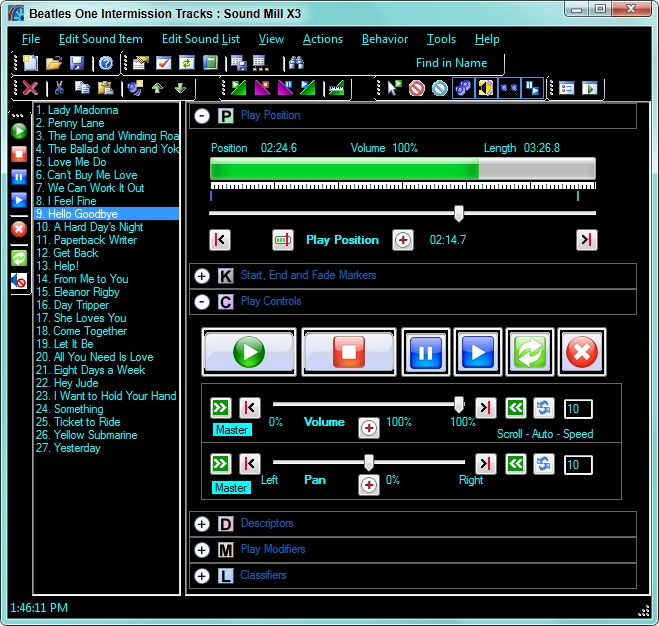Cut the selected item with the scissors icon

click(x=59, y=88)
